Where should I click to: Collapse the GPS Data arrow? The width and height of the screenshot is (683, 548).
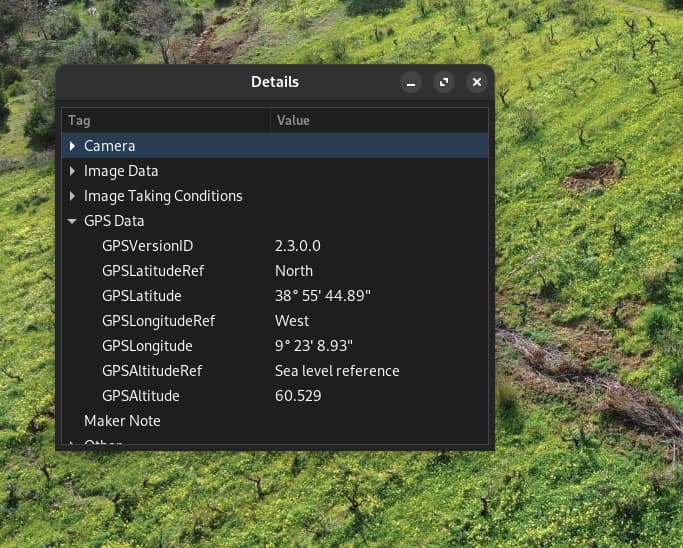pos(72,221)
